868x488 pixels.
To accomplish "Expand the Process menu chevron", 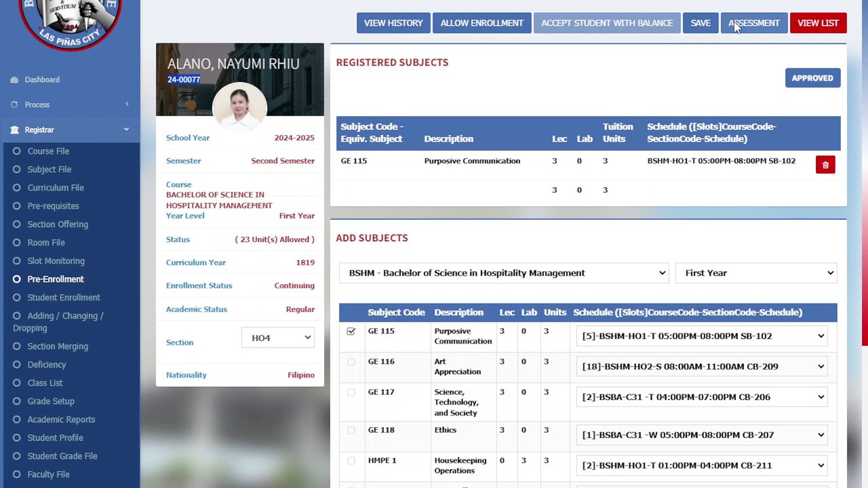I will [x=127, y=104].
